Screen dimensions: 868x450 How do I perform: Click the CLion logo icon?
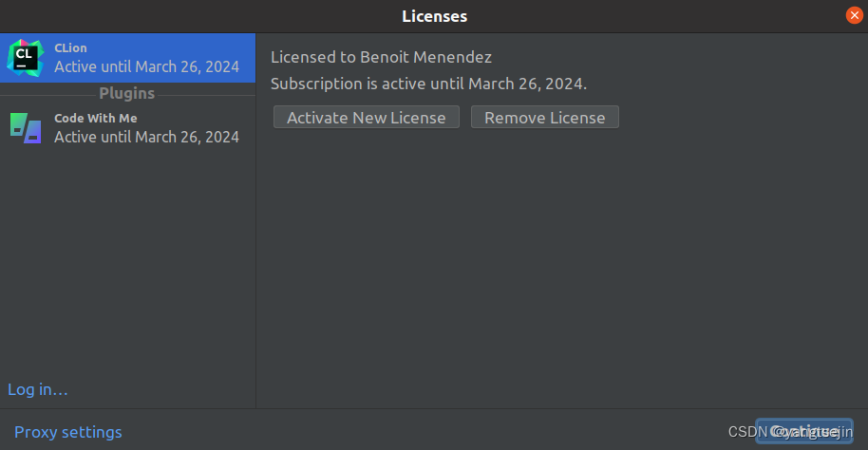coord(25,57)
